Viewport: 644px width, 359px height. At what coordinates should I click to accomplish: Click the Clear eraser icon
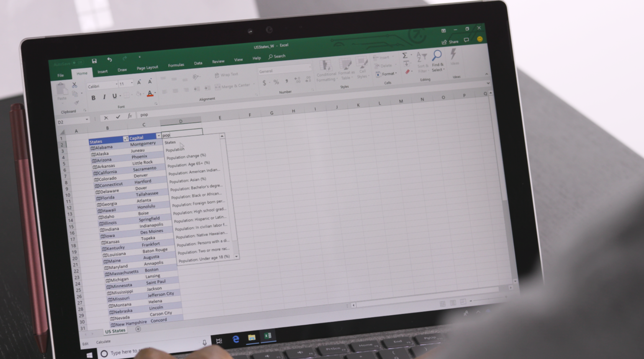(x=408, y=72)
